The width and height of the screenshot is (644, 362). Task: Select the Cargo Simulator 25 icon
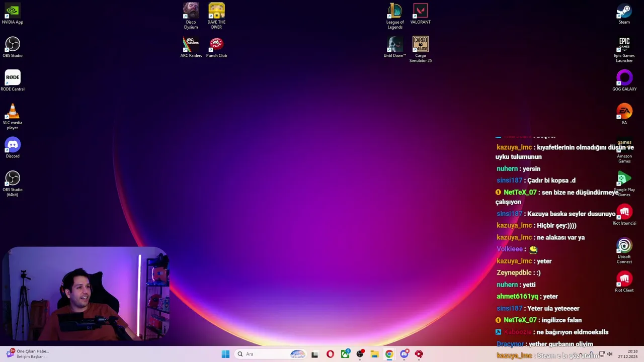(x=420, y=49)
